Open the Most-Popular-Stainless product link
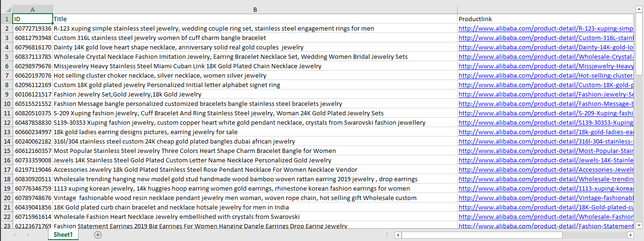The image size is (644, 241). click(x=546, y=151)
